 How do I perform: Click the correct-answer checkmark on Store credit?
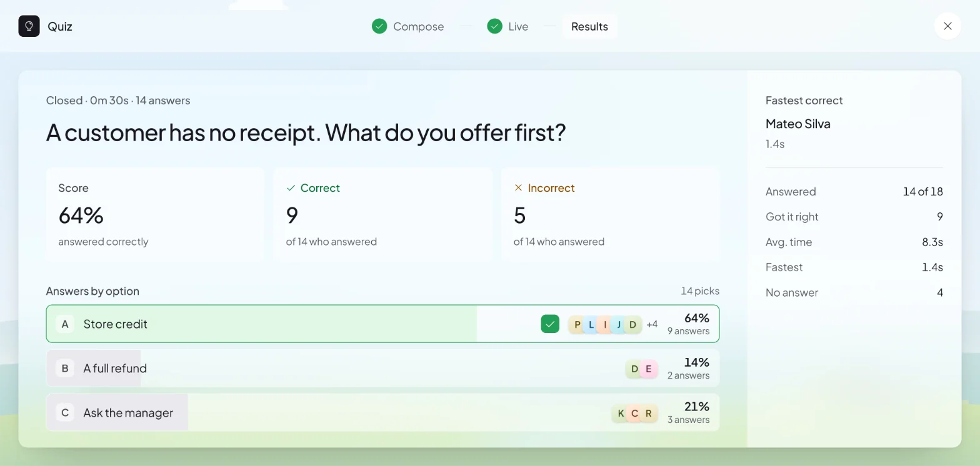pos(550,324)
